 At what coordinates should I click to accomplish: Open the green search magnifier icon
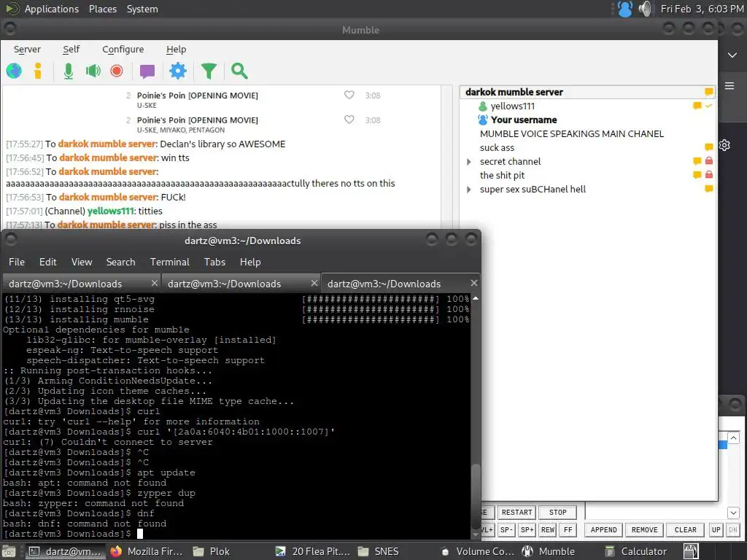tap(239, 71)
